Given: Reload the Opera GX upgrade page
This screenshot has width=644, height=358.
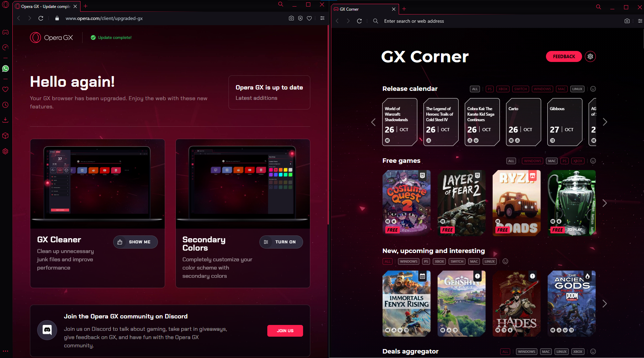Looking at the screenshot, I should (41, 18).
